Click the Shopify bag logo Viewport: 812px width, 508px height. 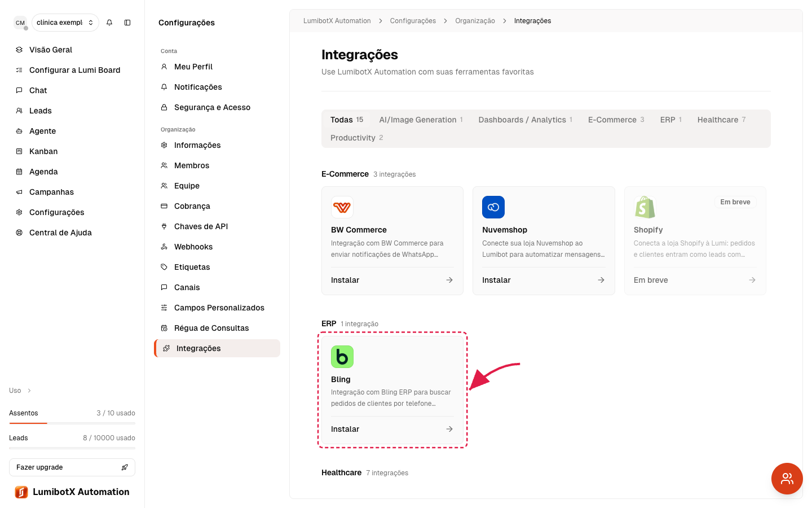click(645, 207)
